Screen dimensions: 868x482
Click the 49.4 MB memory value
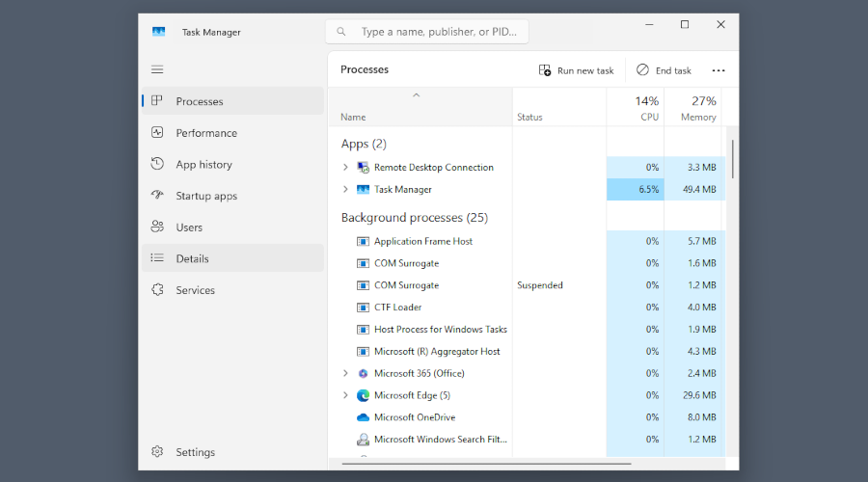699,189
